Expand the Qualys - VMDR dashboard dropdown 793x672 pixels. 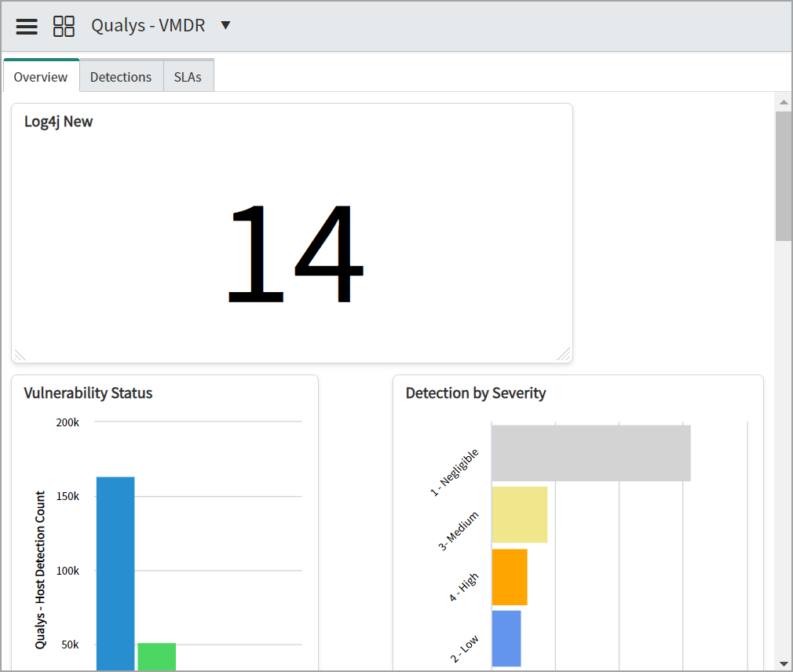coord(226,25)
